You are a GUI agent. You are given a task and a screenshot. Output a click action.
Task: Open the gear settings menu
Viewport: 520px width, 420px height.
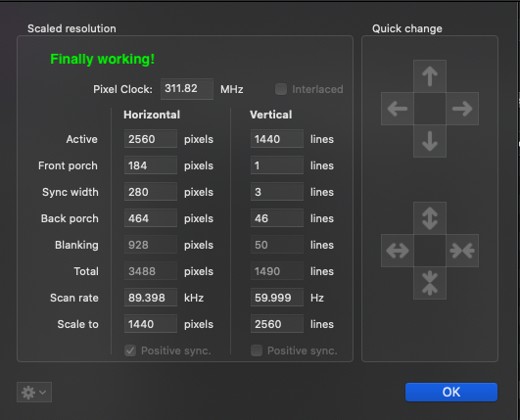(x=34, y=393)
